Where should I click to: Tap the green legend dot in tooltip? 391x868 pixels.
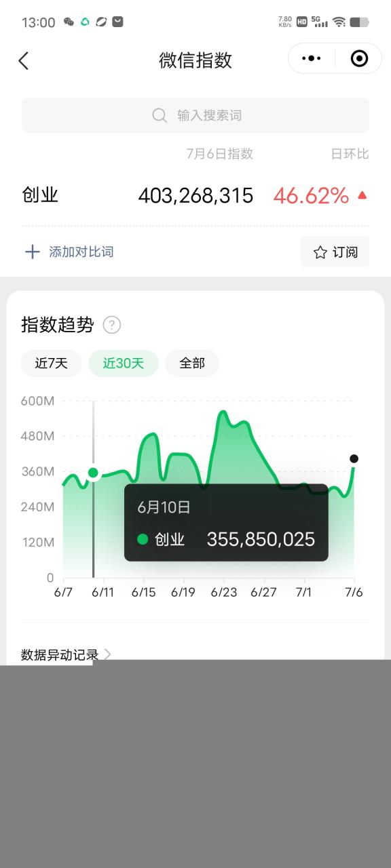(143, 540)
